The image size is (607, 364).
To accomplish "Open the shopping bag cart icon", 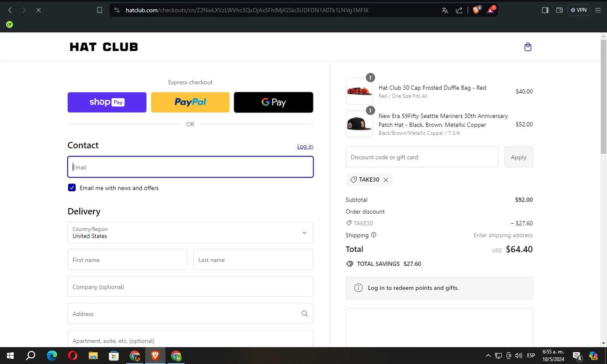I will [x=528, y=47].
